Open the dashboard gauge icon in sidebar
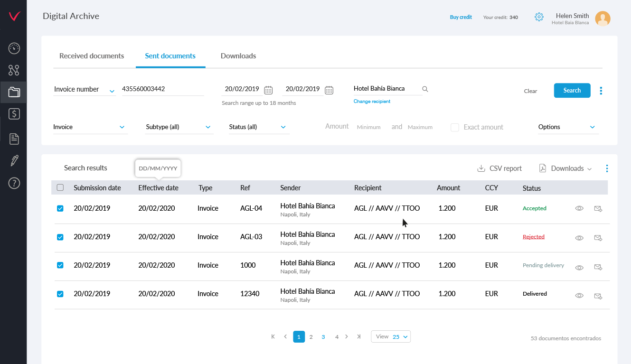The height and width of the screenshot is (364, 631). [x=14, y=48]
